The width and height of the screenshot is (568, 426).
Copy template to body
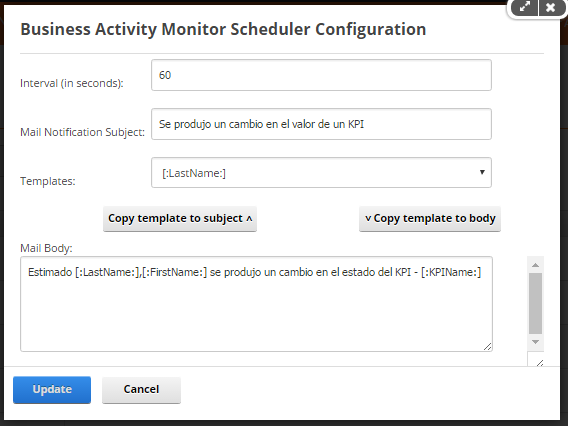(x=430, y=218)
